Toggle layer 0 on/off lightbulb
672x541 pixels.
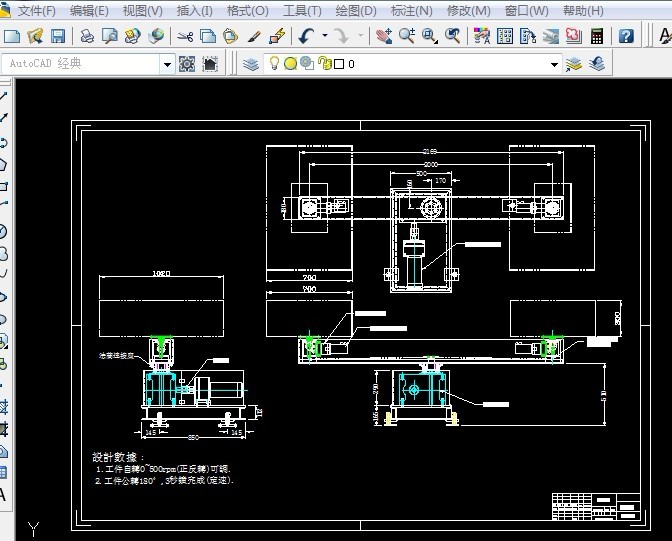point(274,64)
